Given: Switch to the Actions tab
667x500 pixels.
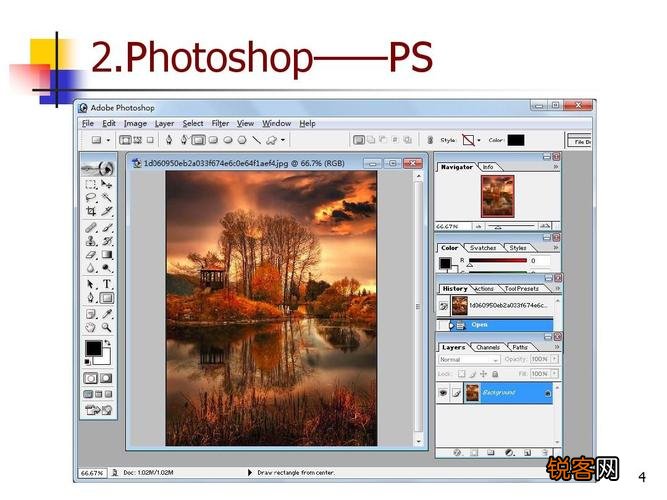Looking at the screenshot, I should (484, 289).
